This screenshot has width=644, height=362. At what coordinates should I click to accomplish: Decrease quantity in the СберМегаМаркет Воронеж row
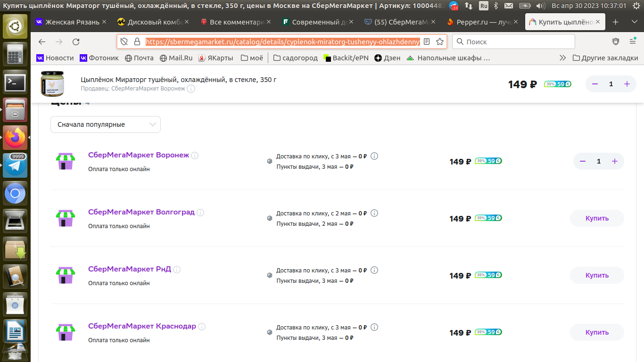pyautogui.click(x=583, y=161)
